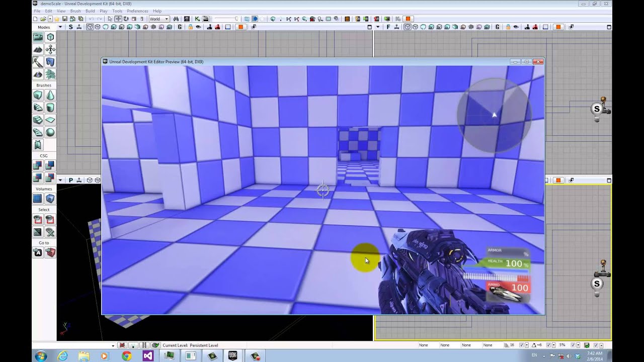The height and width of the screenshot is (362, 644).
Task: Click the Build Geometry icon
Action: click(x=273, y=19)
